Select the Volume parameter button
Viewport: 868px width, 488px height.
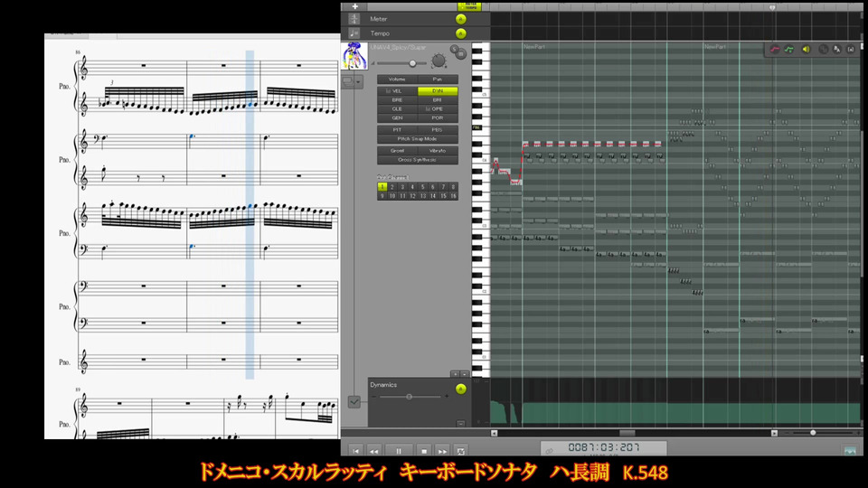(397, 80)
